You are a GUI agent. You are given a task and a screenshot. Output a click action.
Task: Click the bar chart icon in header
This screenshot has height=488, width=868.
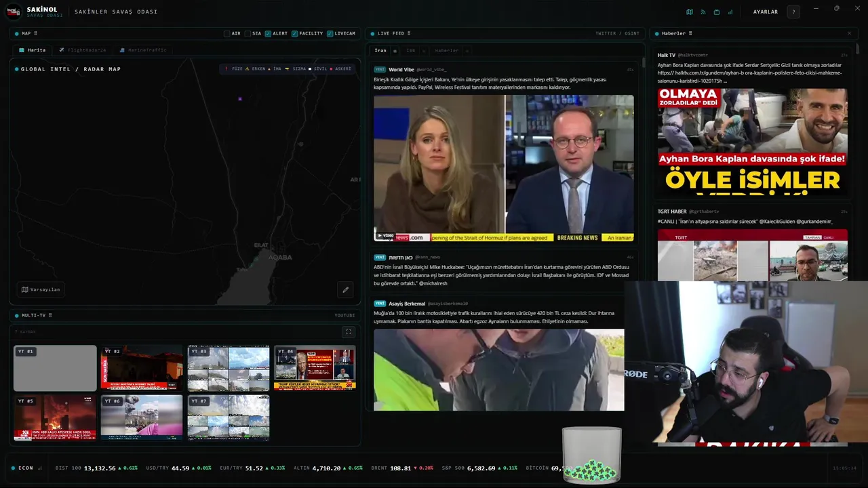730,12
